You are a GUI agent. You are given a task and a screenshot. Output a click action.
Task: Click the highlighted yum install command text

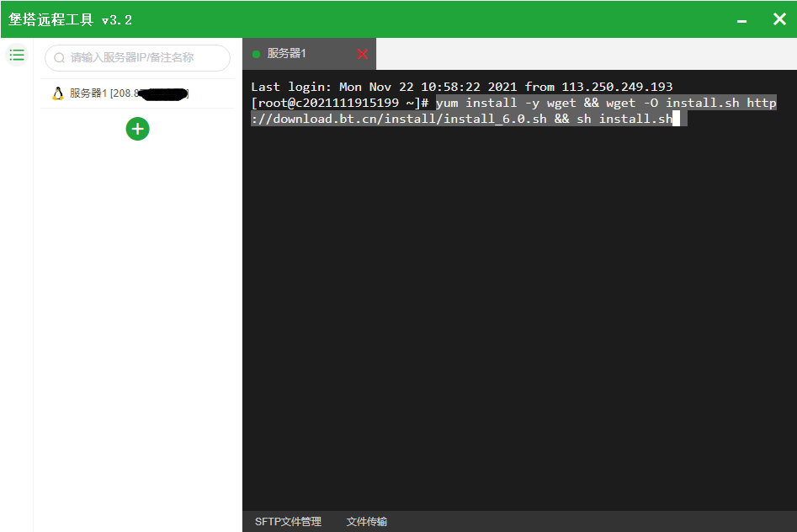[x=514, y=111]
